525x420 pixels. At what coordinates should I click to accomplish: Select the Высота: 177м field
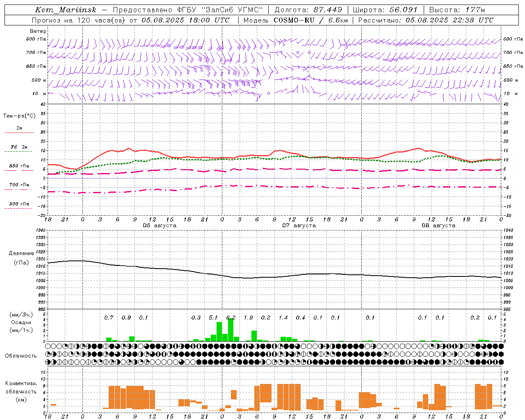pyautogui.click(x=457, y=10)
